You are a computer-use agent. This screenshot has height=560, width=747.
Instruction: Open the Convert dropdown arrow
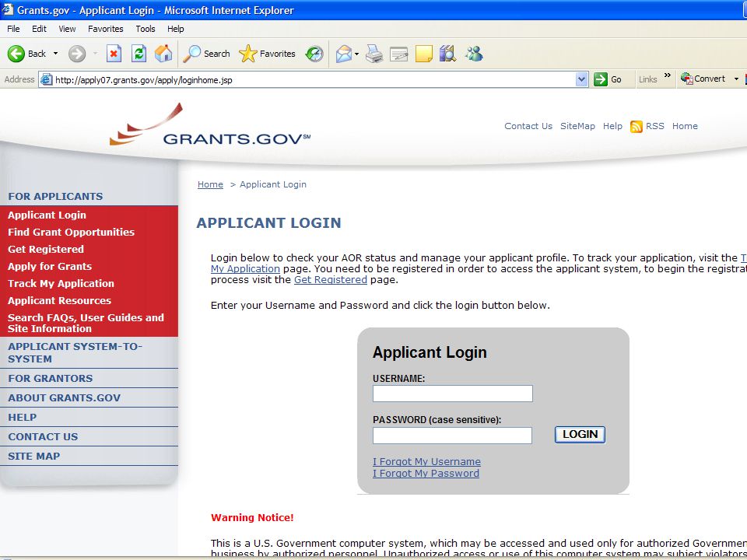click(x=736, y=79)
